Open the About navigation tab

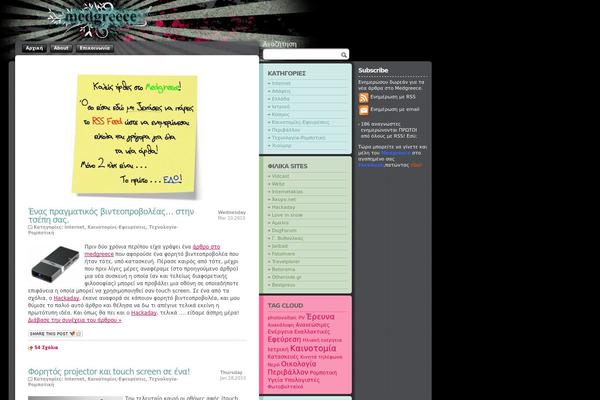click(61, 48)
